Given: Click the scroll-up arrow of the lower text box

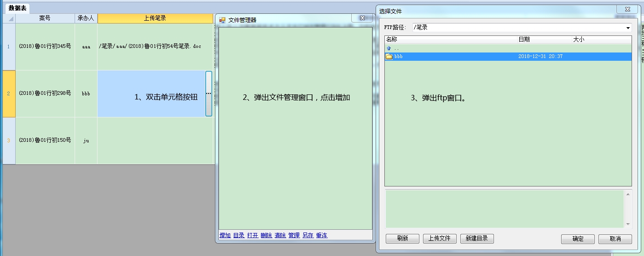Looking at the screenshot, I should pyautogui.click(x=628, y=194).
